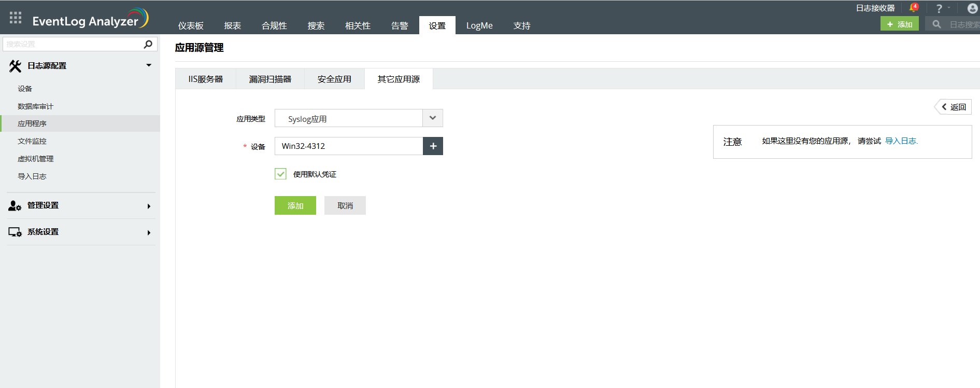Screen dimensions: 980x388
Task: Click the 系统设置 monitor gear icon
Action: pos(15,232)
